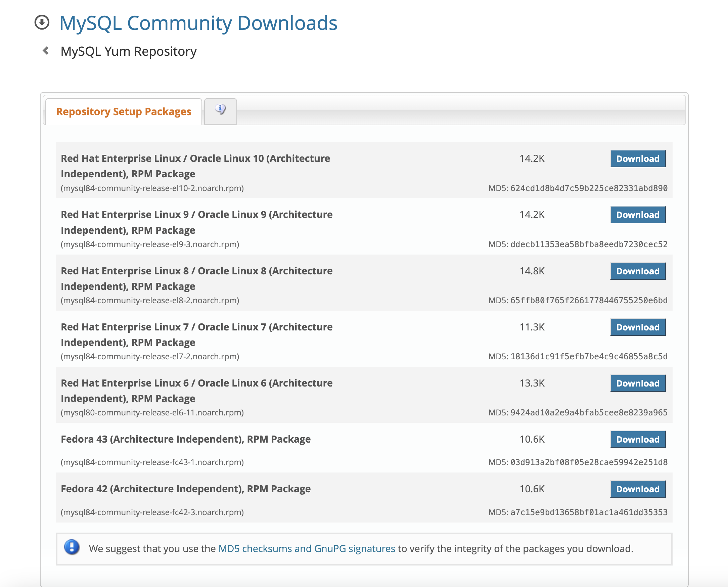728x587 pixels.
Task: Click the download circle icon beside the title
Action: [x=42, y=22]
